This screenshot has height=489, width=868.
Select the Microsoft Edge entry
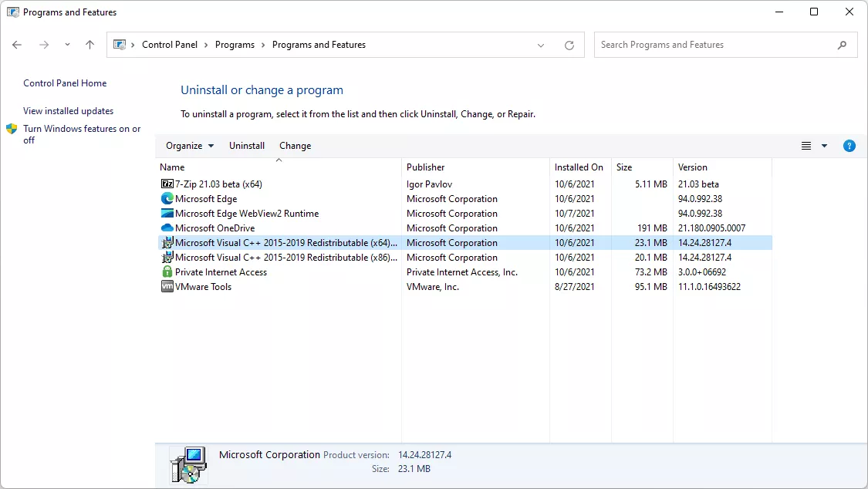pyautogui.click(x=206, y=198)
